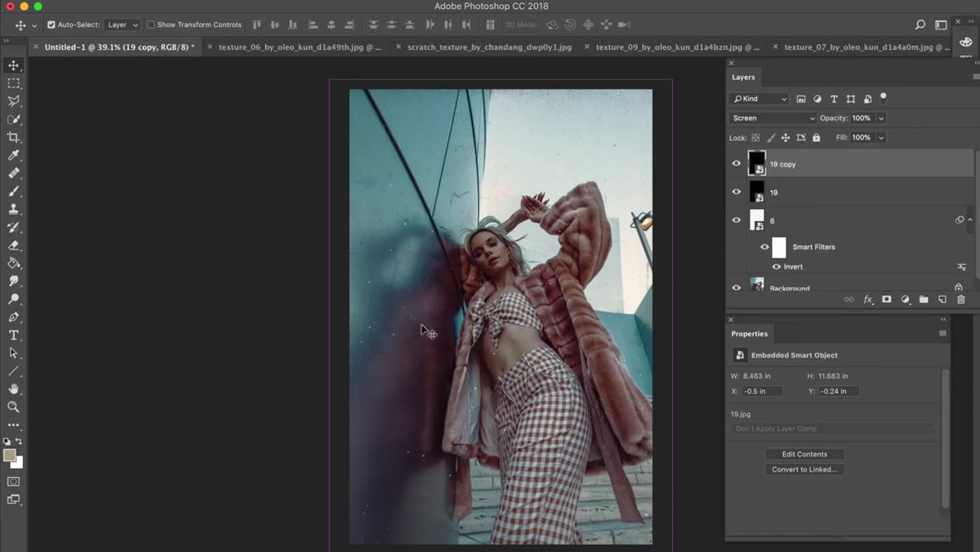Select the Type tool

(x=13, y=335)
